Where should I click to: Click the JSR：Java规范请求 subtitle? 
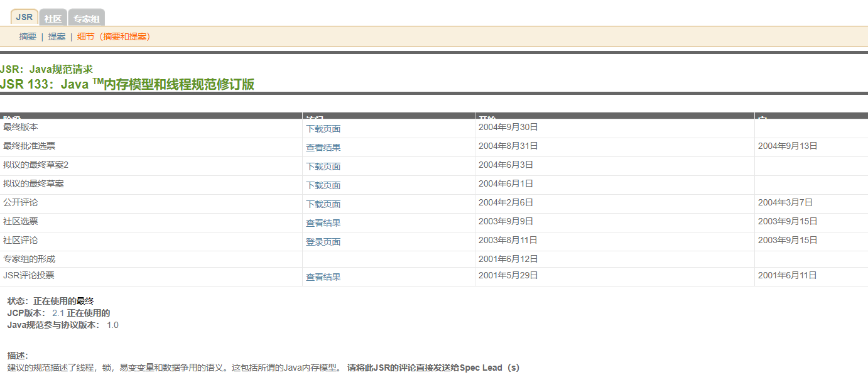[x=46, y=69]
